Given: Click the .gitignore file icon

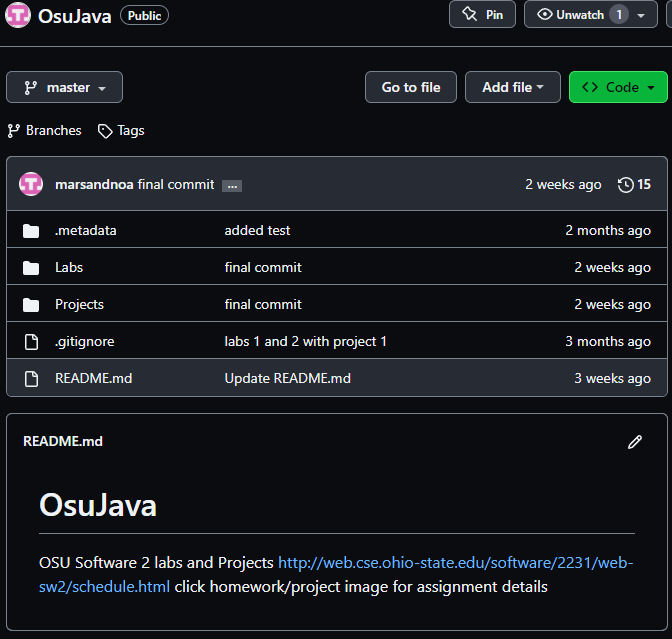Looking at the screenshot, I should (31, 341).
